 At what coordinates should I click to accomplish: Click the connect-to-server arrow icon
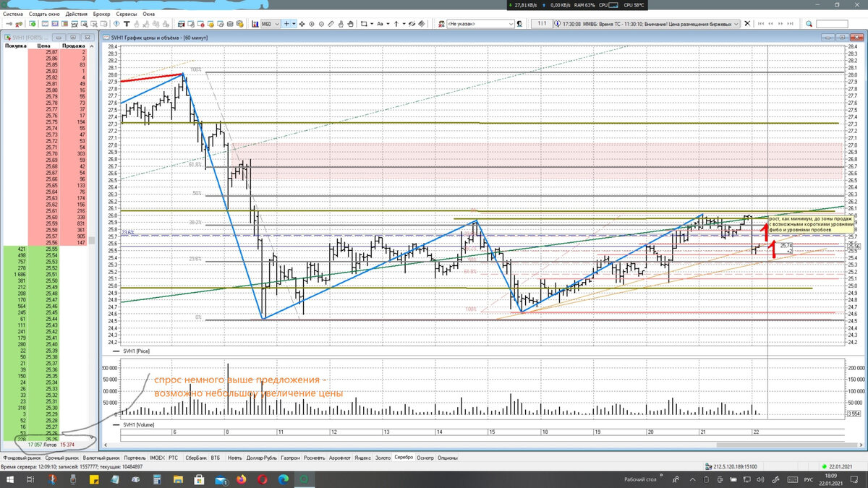coord(9,24)
